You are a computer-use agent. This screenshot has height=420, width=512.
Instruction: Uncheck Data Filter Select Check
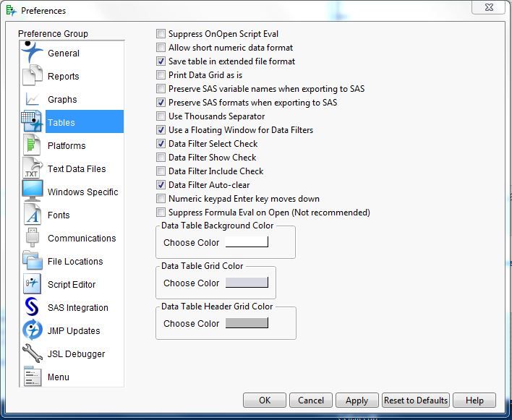161,143
